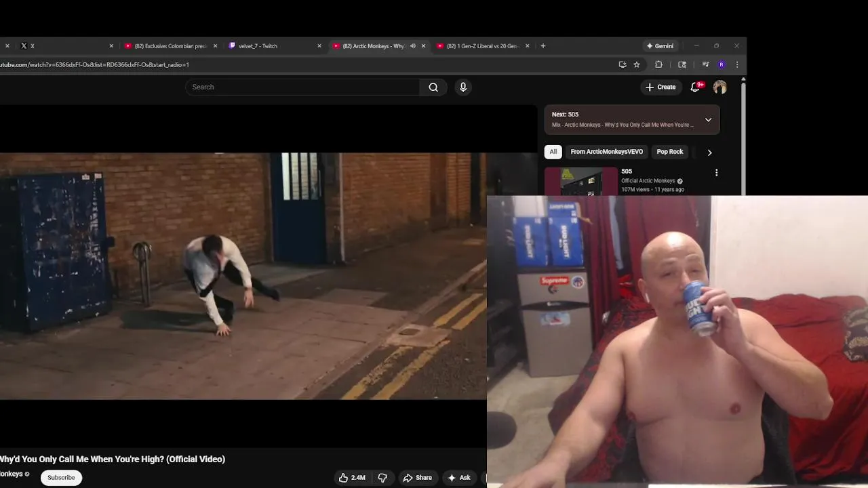The height and width of the screenshot is (488, 868).
Task: Close the Gen-Z Liberal tab
Action: pos(527,46)
